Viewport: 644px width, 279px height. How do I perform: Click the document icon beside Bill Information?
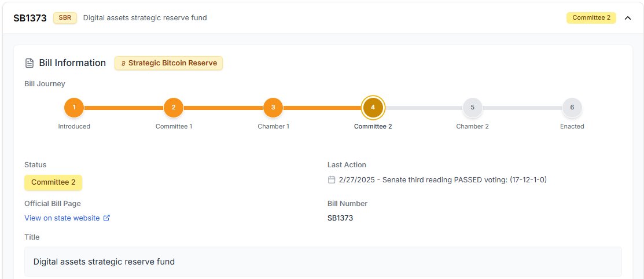pos(30,63)
